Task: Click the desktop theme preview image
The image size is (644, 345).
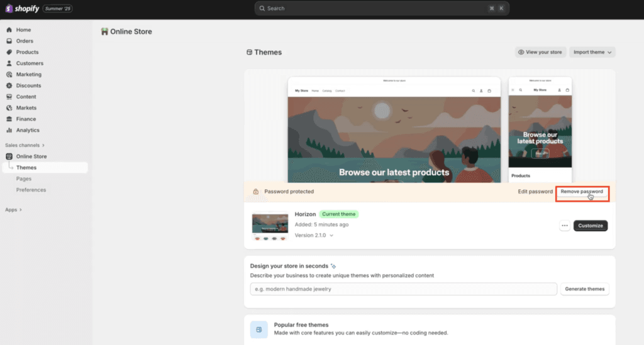Action: coord(394,129)
